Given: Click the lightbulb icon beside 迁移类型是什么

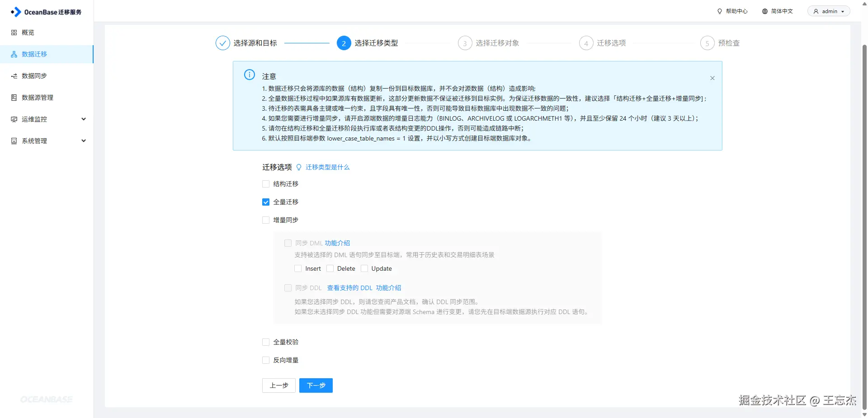Looking at the screenshot, I should [x=299, y=167].
